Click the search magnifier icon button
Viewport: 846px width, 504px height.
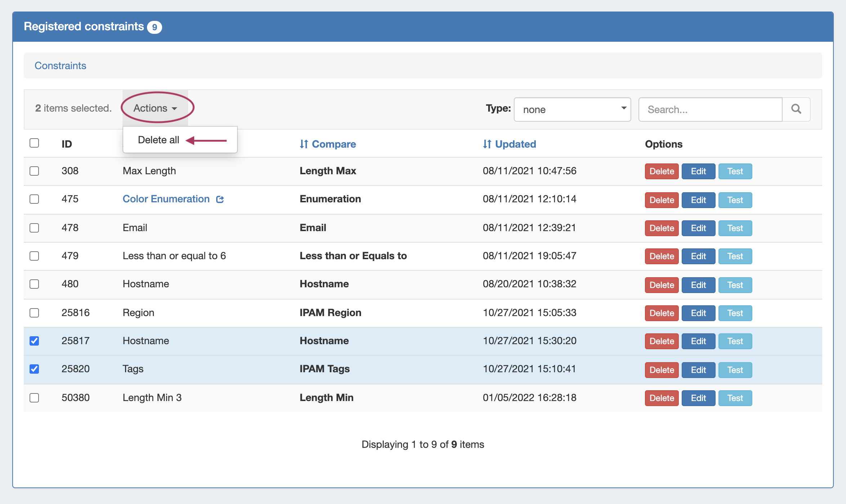[x=796, y=109]
